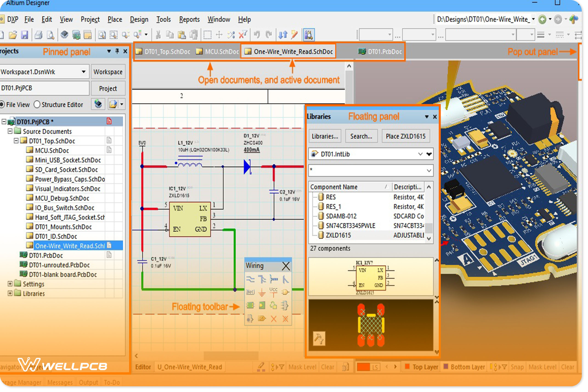Open the Workspace1.DsnWrk dropdown
Viewport: 588px width, 392px height.
point(84,72)
